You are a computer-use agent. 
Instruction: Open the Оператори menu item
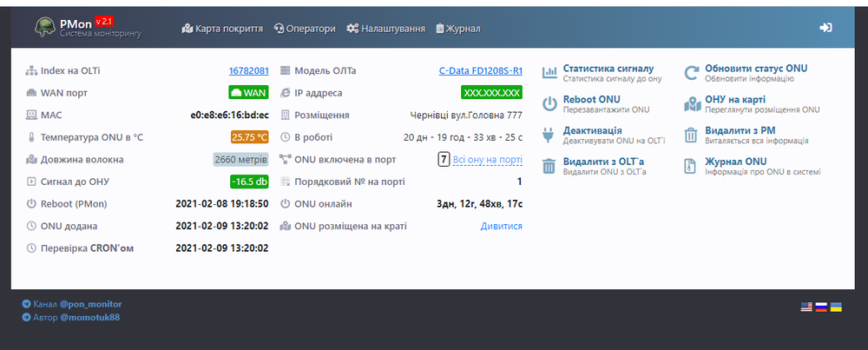click(x=305, y=29)
